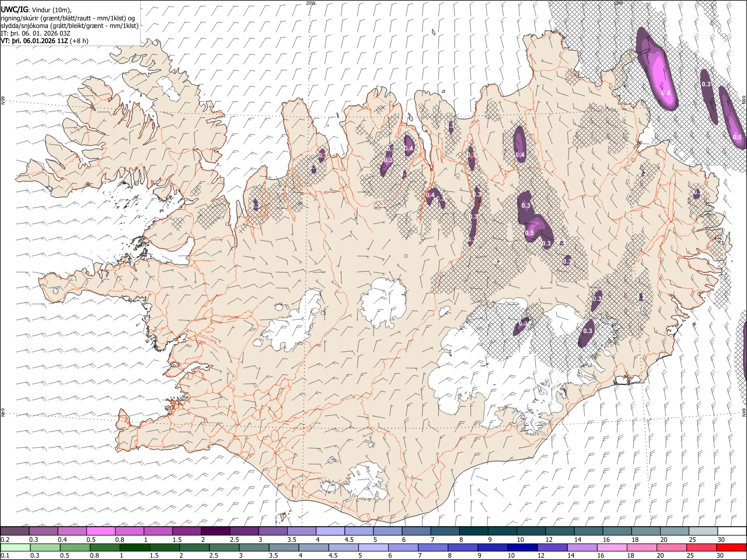
Task: Select the 1 darkest green swatch in the rain legend
Action: click(x=135, y=547)
